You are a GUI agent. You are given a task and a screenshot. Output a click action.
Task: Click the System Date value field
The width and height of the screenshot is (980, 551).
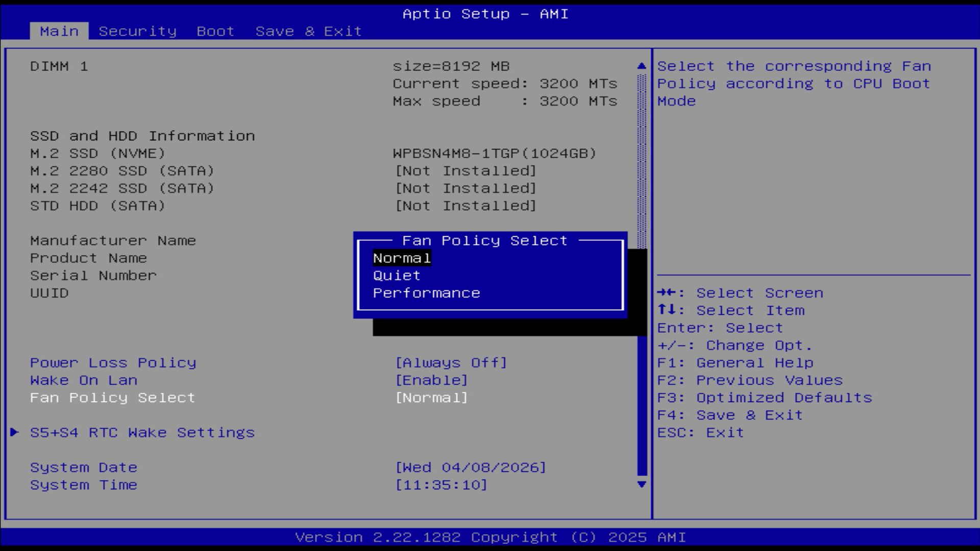[x=470, y=467]
